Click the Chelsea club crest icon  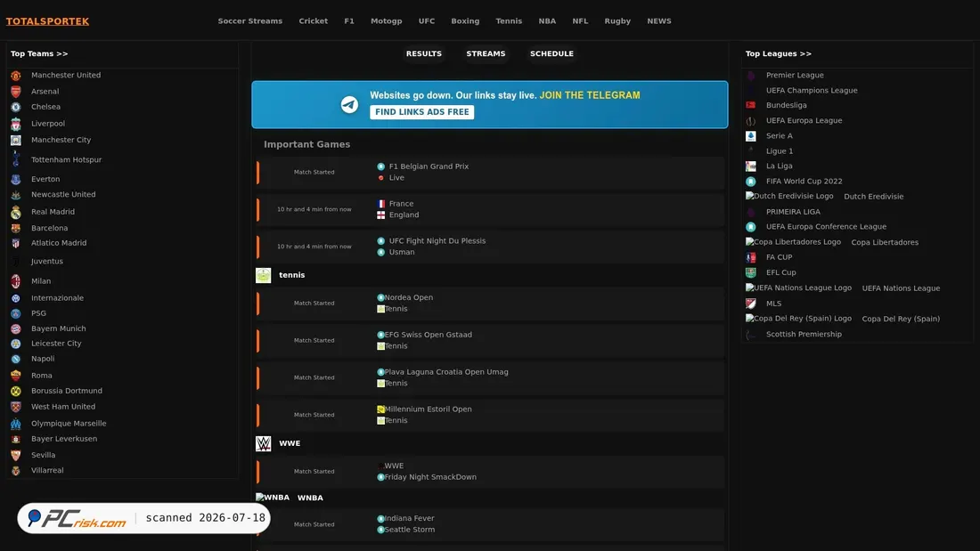coord(16,108)
